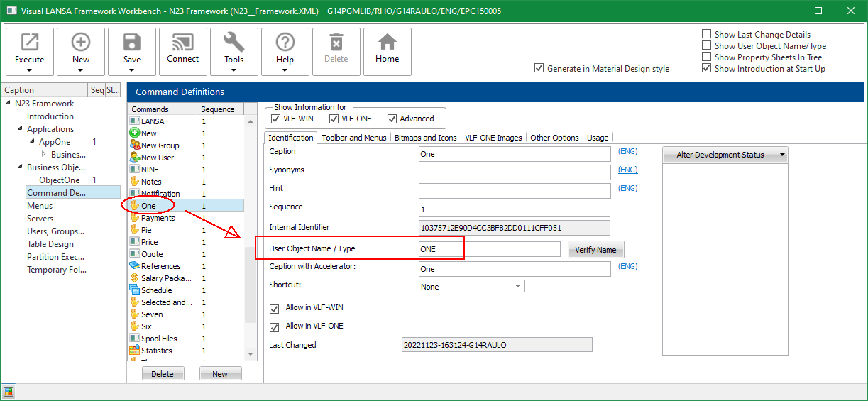Click the Help question mark icon
The image size is (868, 401).
[285, 42]
